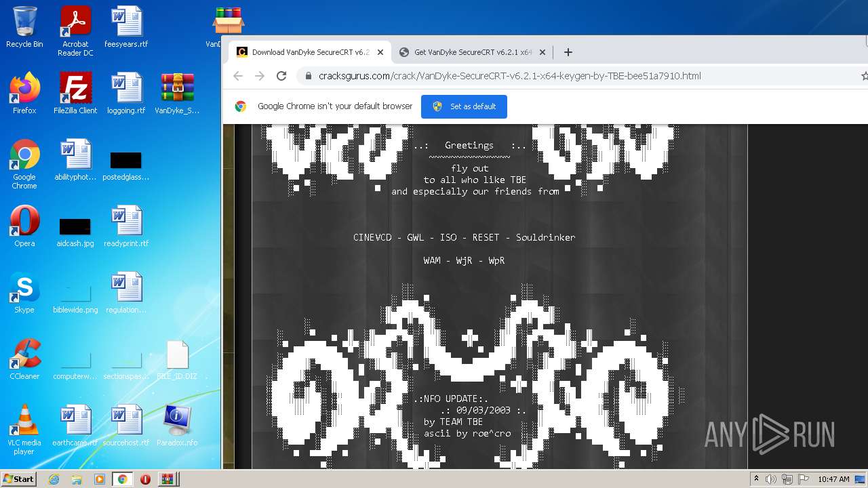Open the Windows Start menu
The width and height of the screenshot is (868, 488).
[19, 479]
